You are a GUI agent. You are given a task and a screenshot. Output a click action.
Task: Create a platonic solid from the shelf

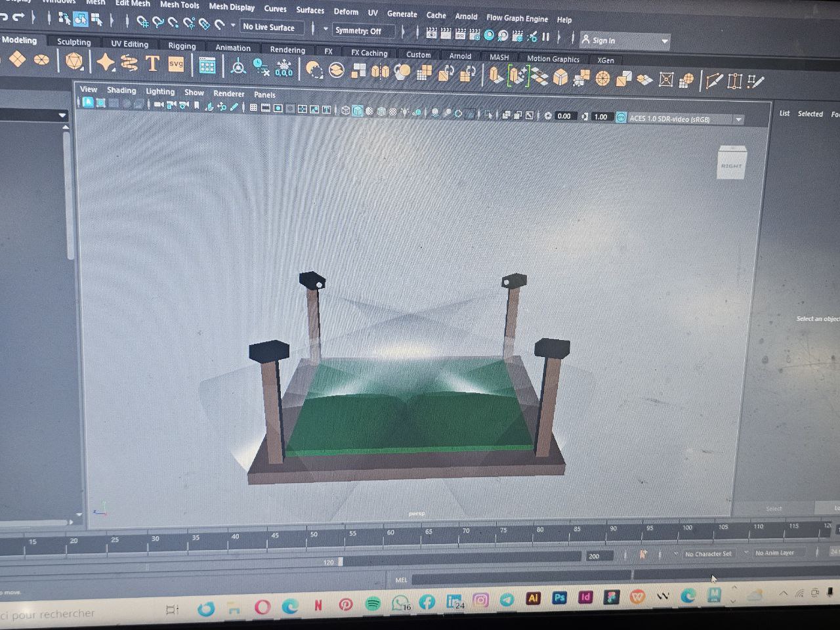[x=74, y=62]
